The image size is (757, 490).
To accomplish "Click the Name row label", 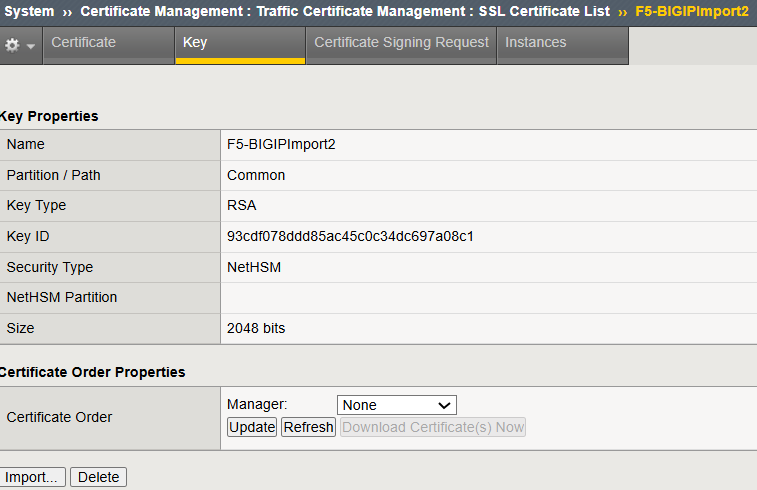I will click(26, 144).
